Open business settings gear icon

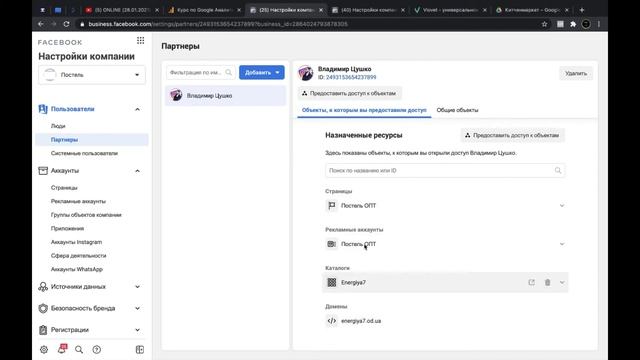(x=44, y=349)
